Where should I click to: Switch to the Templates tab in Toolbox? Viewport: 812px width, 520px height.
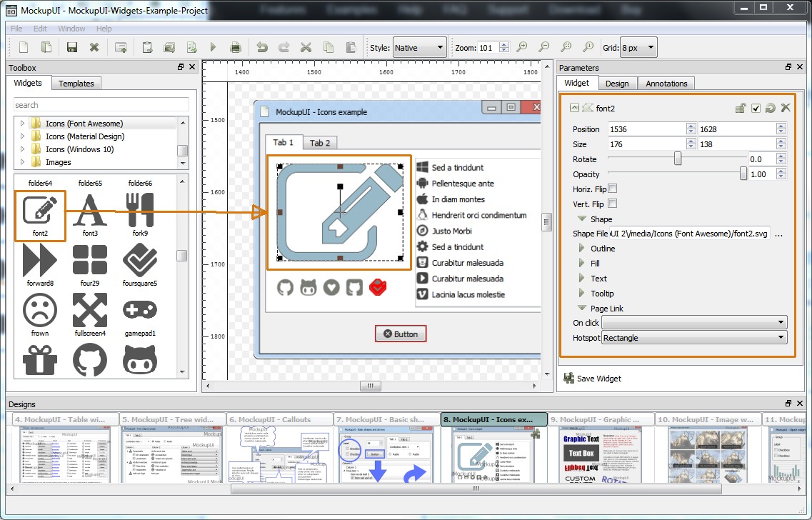(76, 84)
